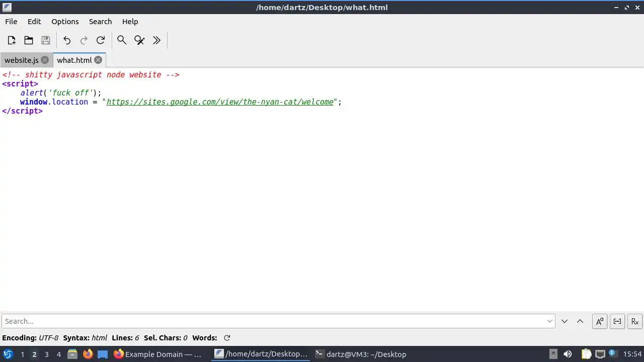Viewport: 644px width, 362px height.
Task: Open the Options menu
Action: [x=65, y=22]
